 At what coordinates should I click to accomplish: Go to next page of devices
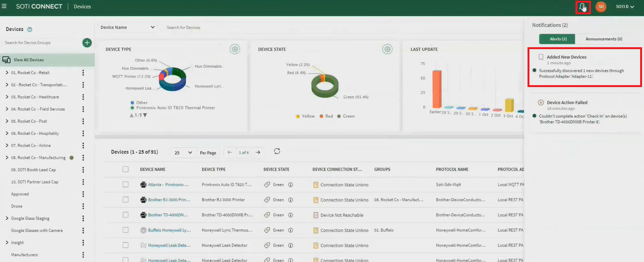(258, 152)
